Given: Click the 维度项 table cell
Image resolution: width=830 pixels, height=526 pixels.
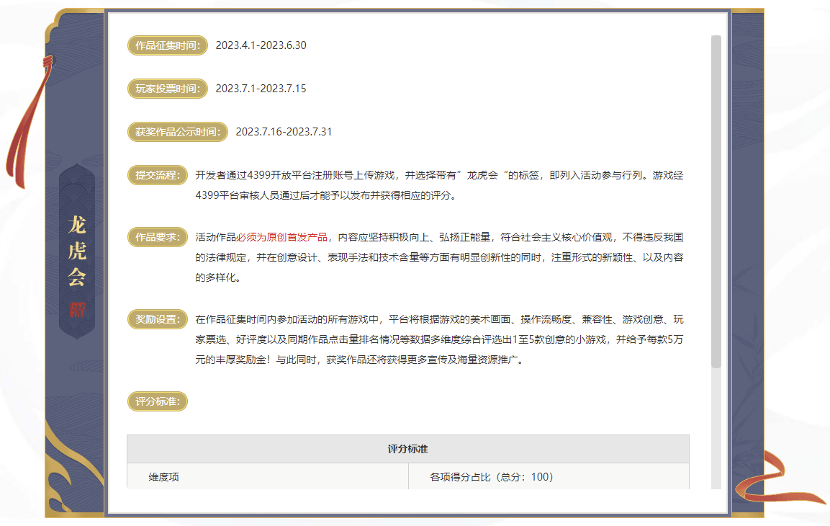Looking at the screenshot, I should pos(268,476).
